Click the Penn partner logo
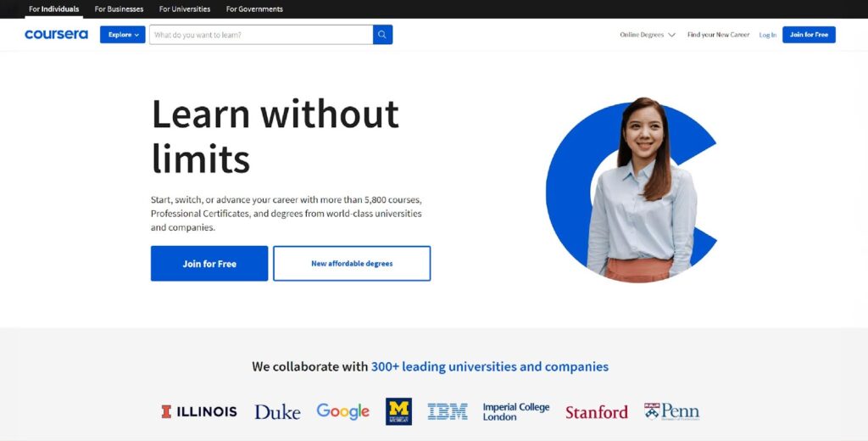Image resolution: width=868 pixels, height=441 pixels. tap(671, 411)
